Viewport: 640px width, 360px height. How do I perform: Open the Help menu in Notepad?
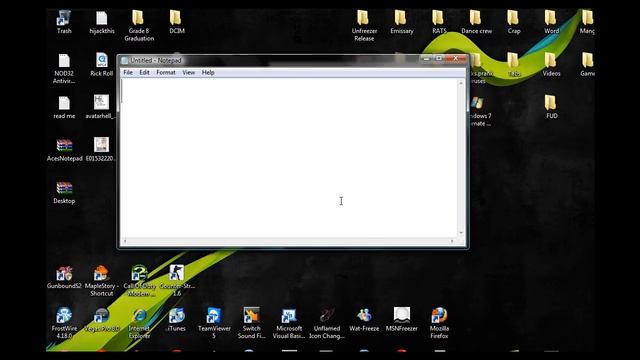point(208,73)
